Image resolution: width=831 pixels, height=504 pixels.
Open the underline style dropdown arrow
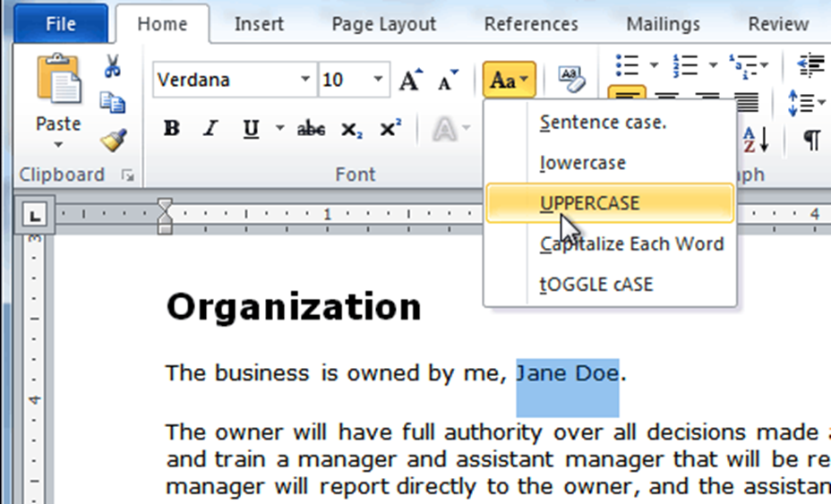(279, 128)
